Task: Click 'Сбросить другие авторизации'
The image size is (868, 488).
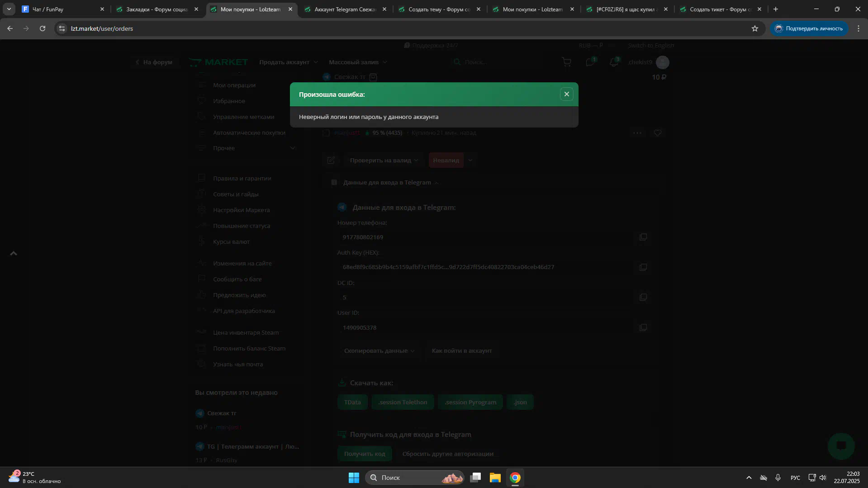Action: point(448,454)
